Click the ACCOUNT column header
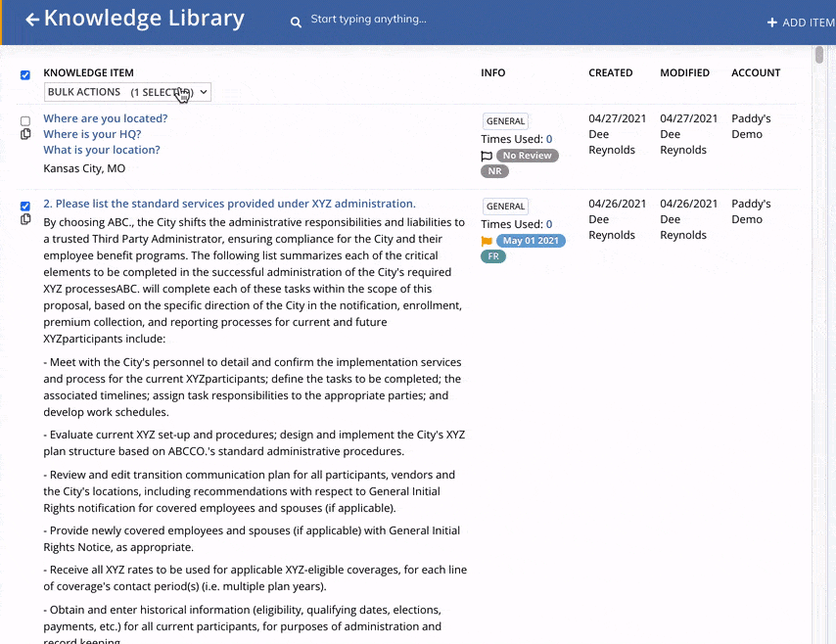 [x=756, y=73]
